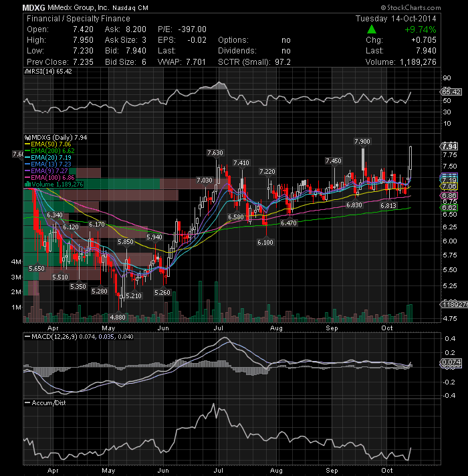Click the 5.940 price annotation
The height and width of the screenshot is (476, 468).
[x=154, y=237]
